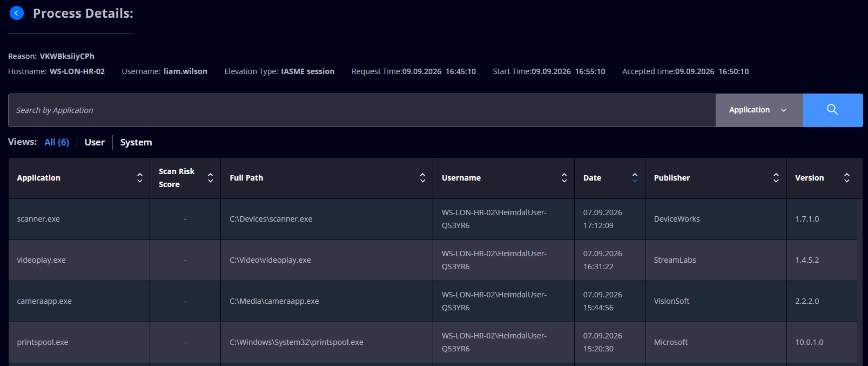Switch to the User view
Viewport: 868px width, 366px height.
pyautogui.click(x=95, y=142)
